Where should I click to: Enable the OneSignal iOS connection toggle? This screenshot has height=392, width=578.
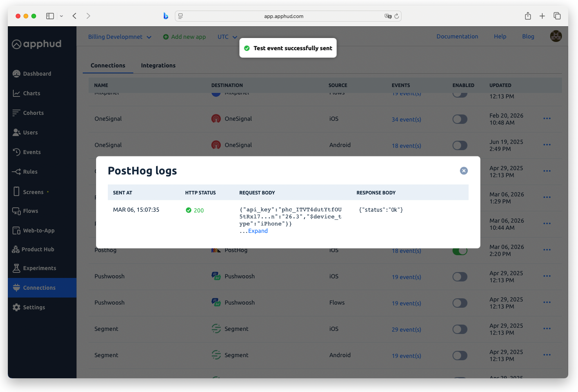[x=460, y=119]
